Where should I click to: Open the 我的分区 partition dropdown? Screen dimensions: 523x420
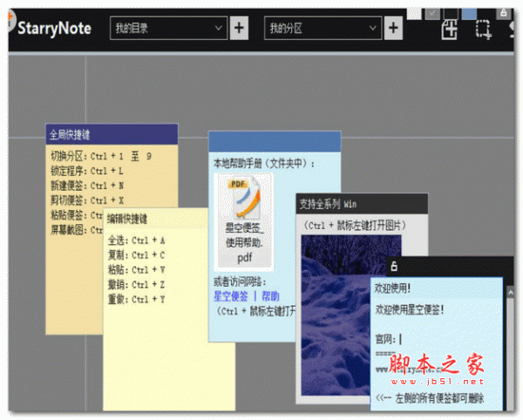[x=323, y=28]
